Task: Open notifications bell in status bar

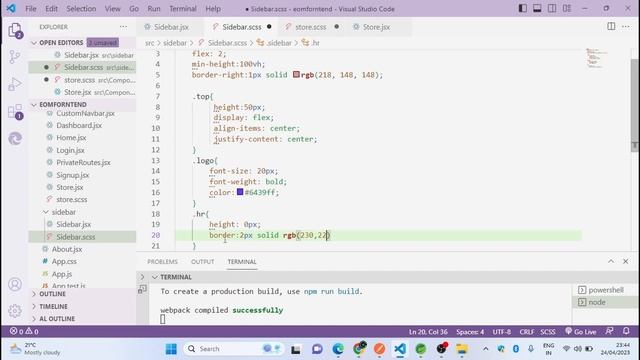Action: pyautogui.click(x=626, y=331)
